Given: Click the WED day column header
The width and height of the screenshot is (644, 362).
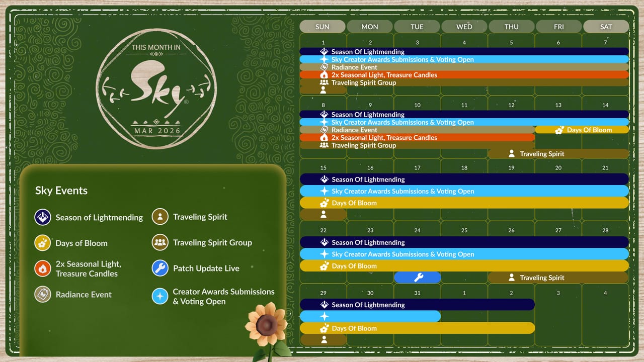Looking at the screenshot, I should (464, 27).
